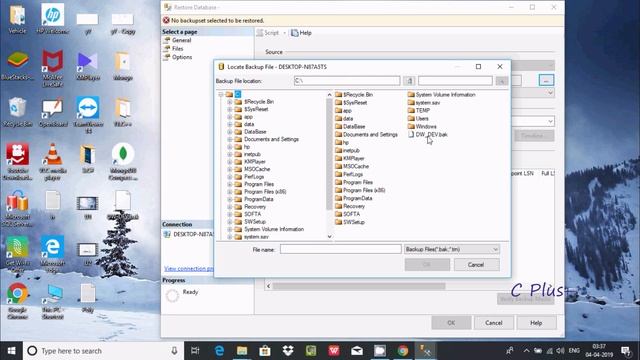Open the Edge browser from taskbar
640x360 pixels.
click(219, 351)
